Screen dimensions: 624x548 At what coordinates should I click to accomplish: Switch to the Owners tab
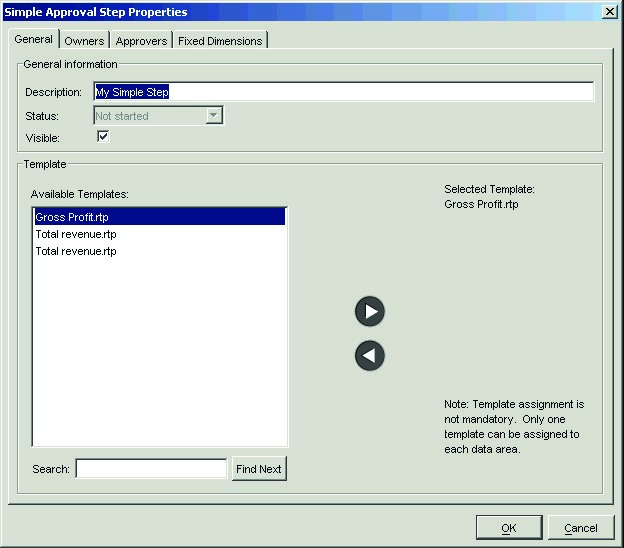tap(84, 41)
